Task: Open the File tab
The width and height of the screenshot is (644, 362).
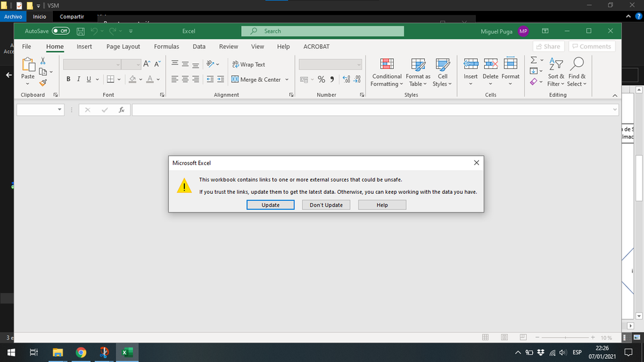Action: (x=26, y=46)
